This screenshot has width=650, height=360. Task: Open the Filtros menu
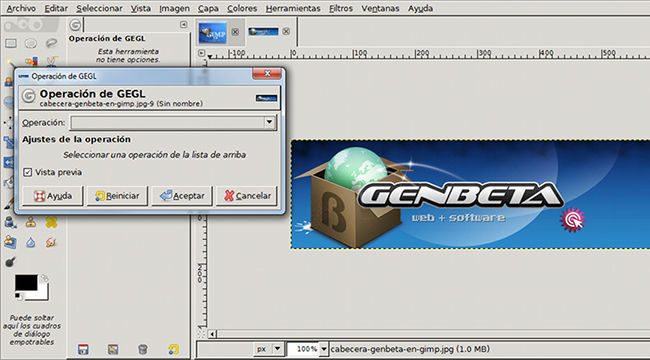[x=341, y=8]
